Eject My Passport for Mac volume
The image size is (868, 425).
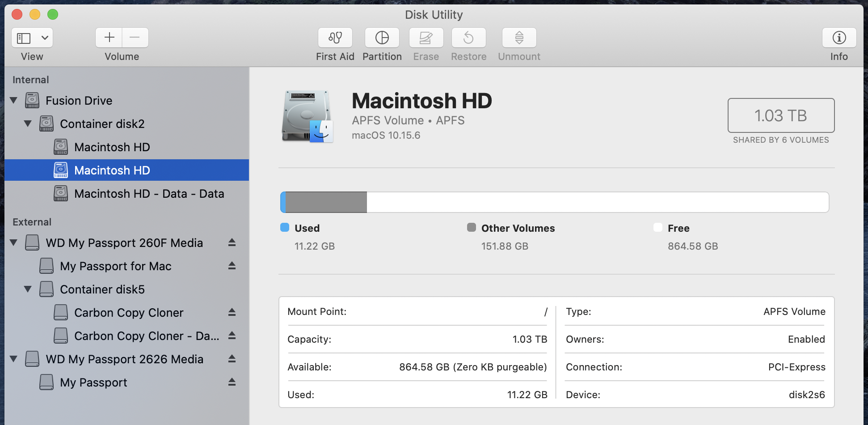point(232,266)
